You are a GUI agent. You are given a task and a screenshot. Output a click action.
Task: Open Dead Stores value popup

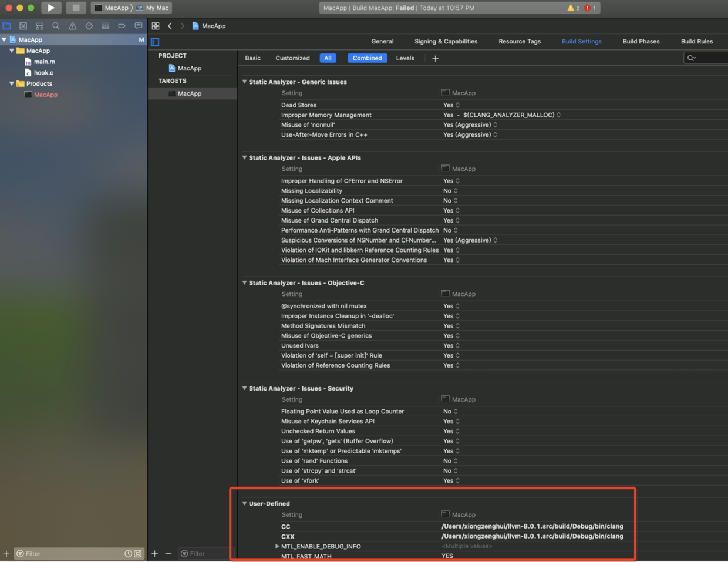click(451, 105)
